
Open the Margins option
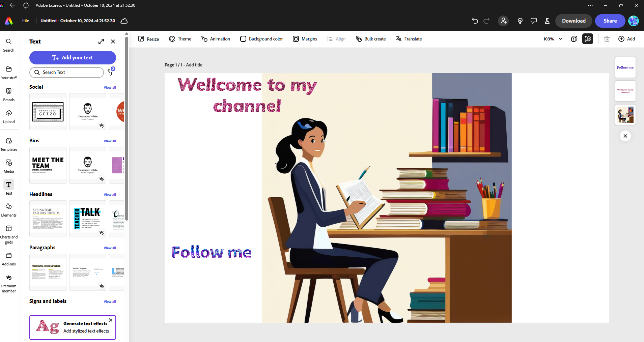[x=305, y=39]
